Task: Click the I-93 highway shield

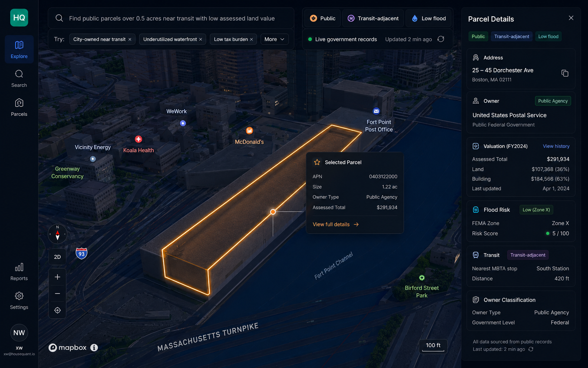Action: [x=82, y=254]
